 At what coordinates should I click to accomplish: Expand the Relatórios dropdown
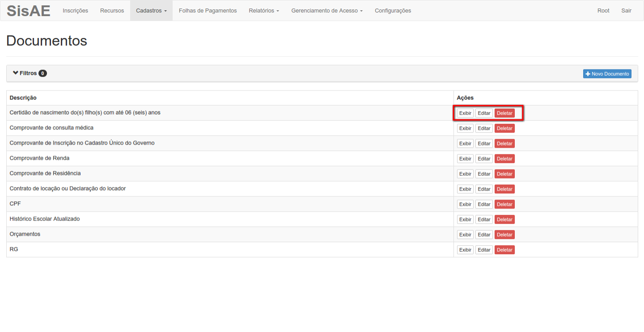264,11
